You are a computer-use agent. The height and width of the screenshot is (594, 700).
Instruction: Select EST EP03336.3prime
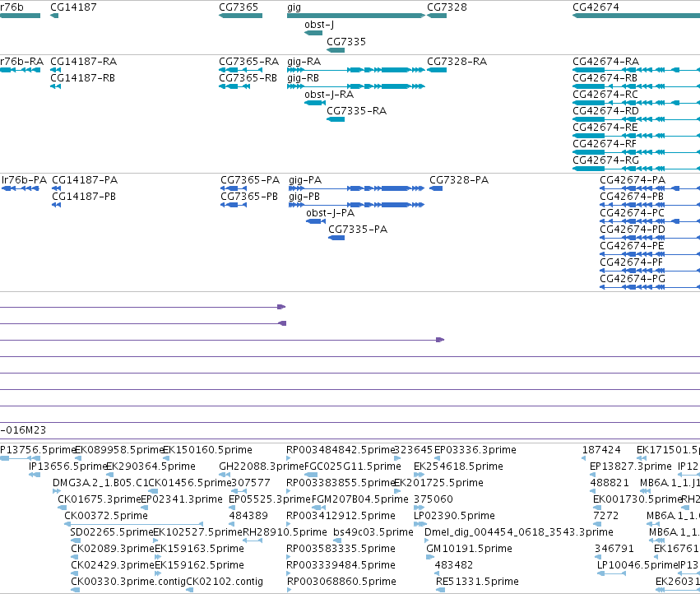pos(475,450)
